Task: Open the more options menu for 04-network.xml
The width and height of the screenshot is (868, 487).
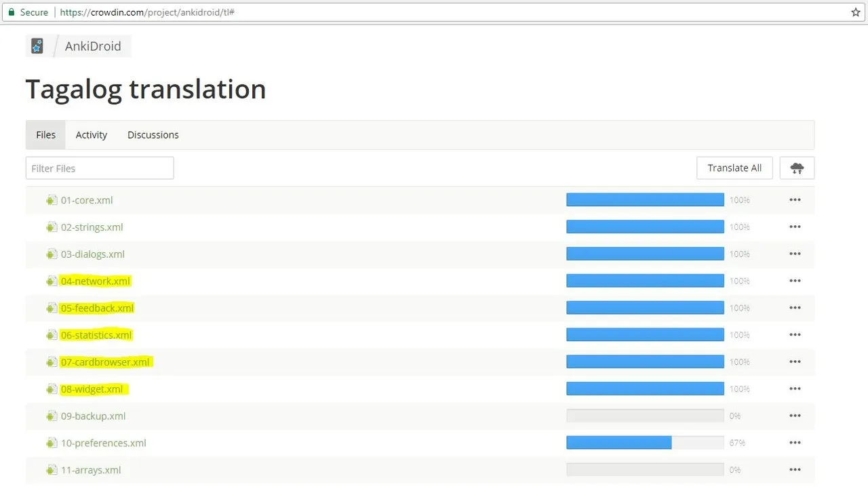Action: 795,281
